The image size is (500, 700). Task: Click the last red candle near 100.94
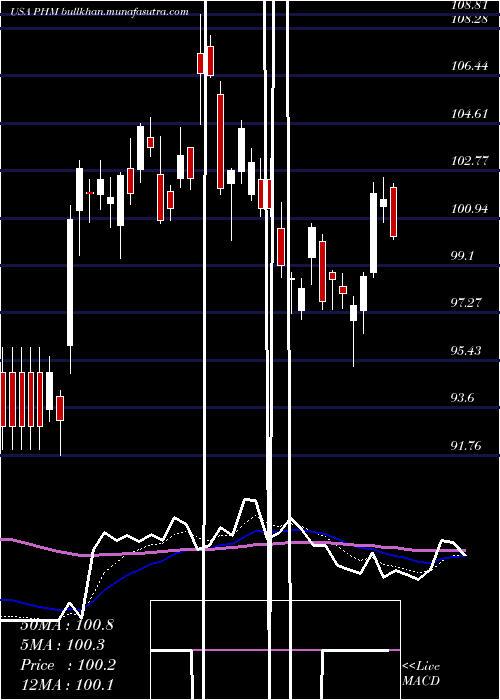pyautogui.click(x=393, y=212)
